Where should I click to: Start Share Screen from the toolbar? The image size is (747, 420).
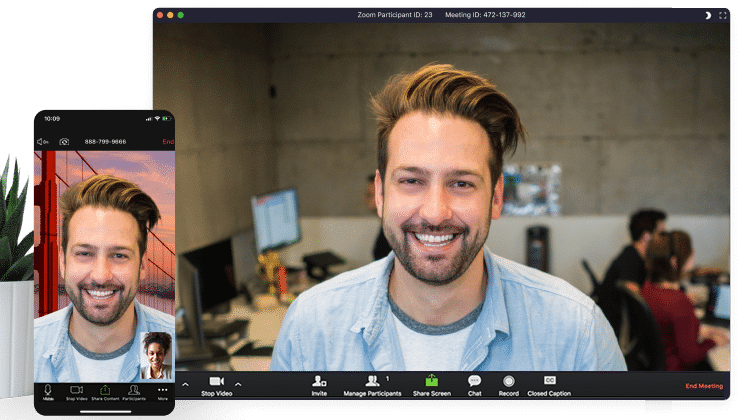(x=432, y=386)
